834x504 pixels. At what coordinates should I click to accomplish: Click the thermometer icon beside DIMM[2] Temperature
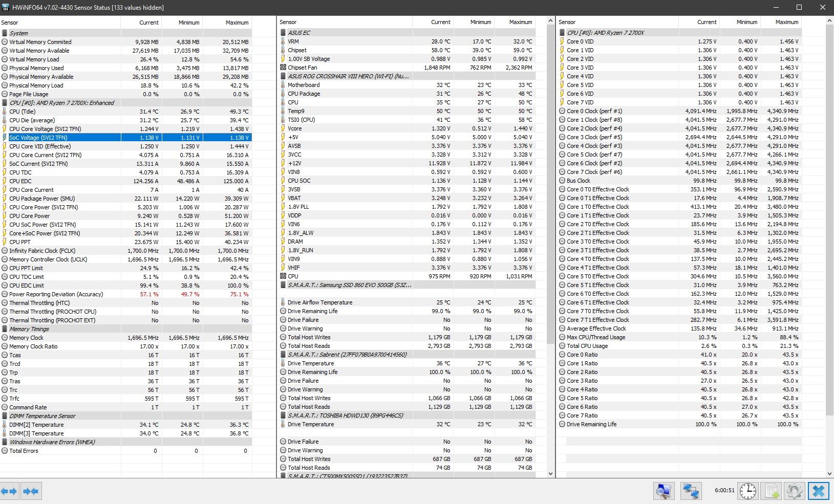pos(5,425)
